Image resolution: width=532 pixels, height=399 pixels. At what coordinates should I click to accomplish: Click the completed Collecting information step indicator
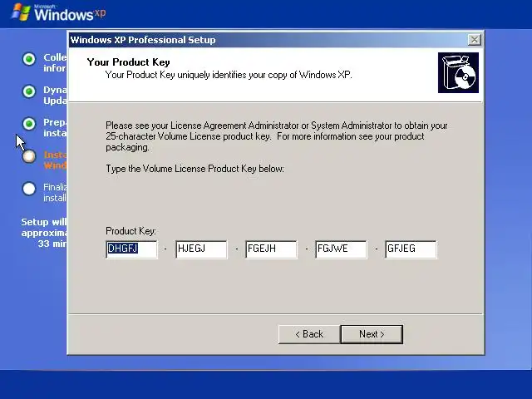click(29, 59)
